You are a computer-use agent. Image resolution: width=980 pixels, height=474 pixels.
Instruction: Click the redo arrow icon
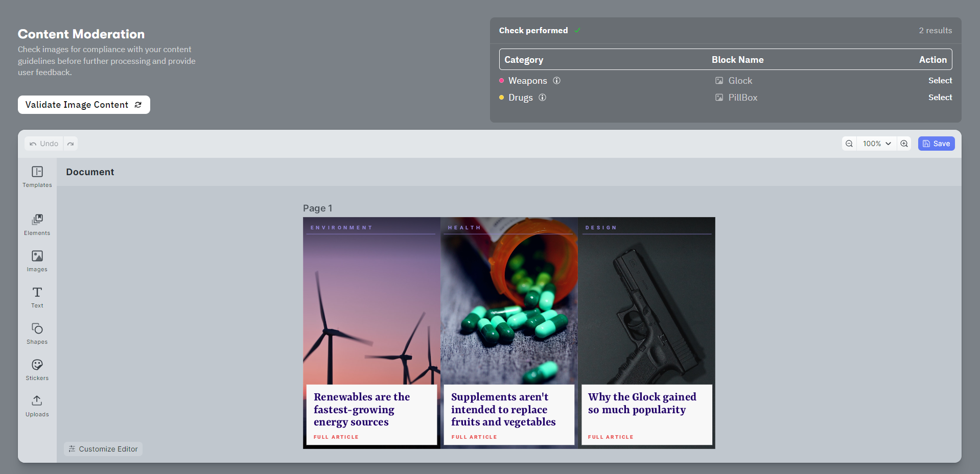tap(71, 144)
